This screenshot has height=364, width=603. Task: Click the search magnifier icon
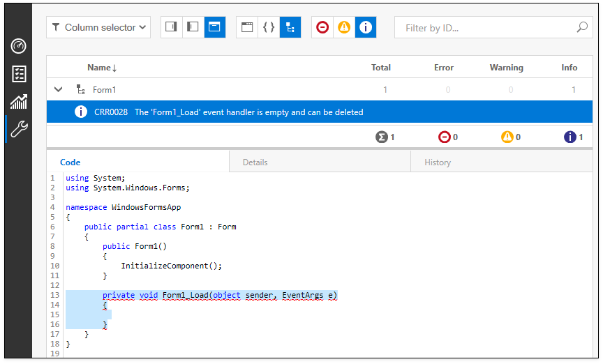tap(582, 27)
